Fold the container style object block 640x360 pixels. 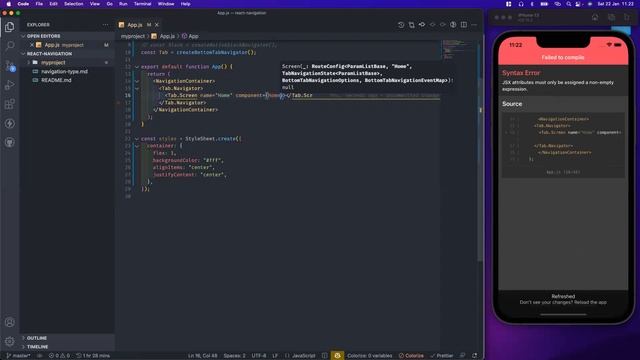[x=137, y=146]
